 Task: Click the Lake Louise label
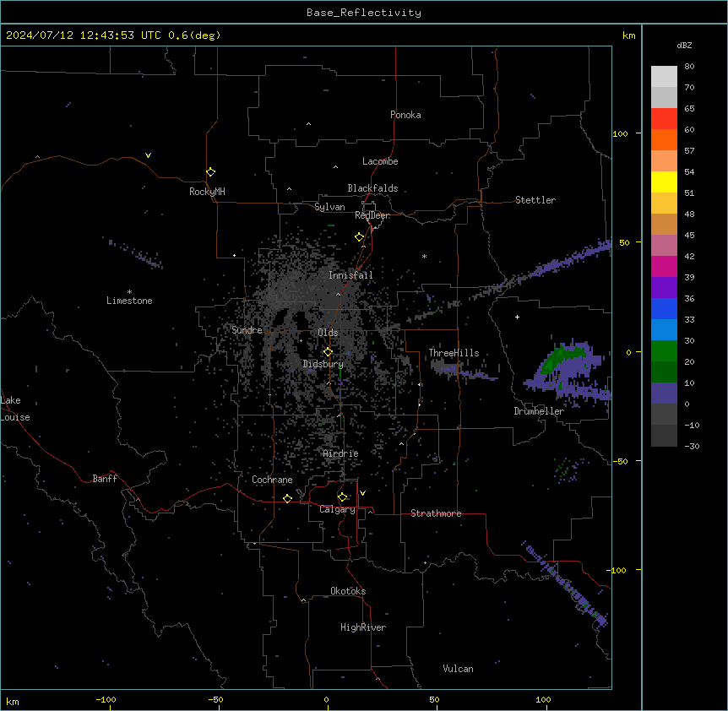[15, 409]
